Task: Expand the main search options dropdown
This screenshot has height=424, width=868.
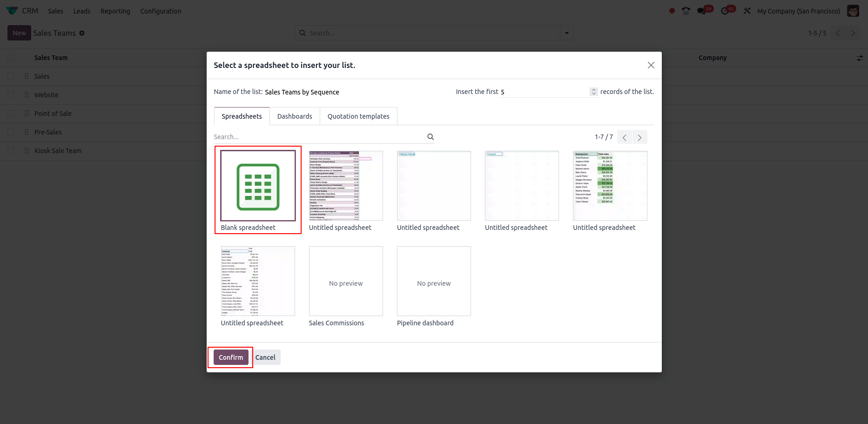Action: (x=566, y=33)
